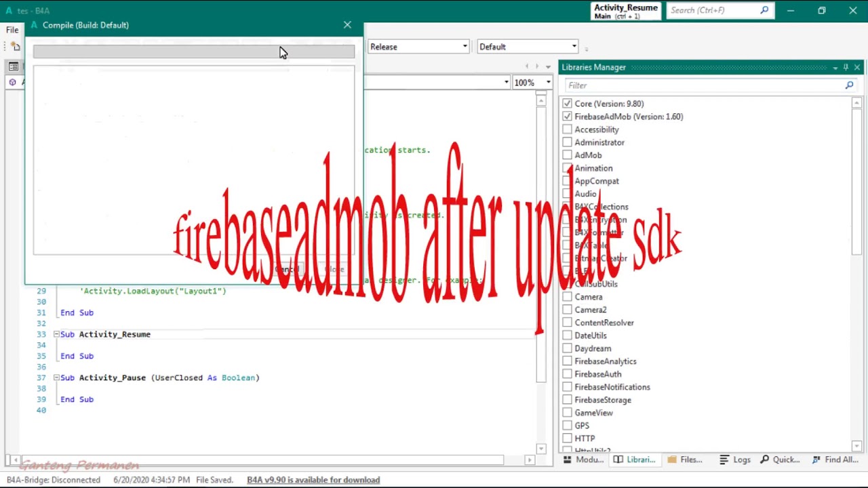Click code line 'Activity.LoadLayout("Layout1")
This screenshot has width=868, height=488.
point(153,291)
